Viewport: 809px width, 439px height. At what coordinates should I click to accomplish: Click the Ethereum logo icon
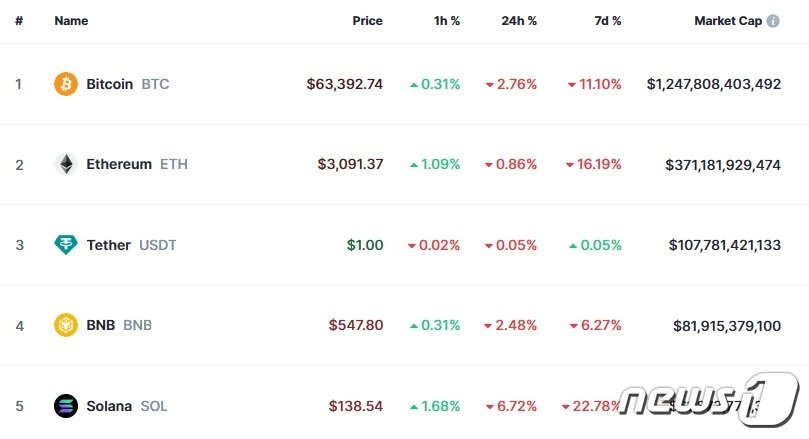point(66,164)
